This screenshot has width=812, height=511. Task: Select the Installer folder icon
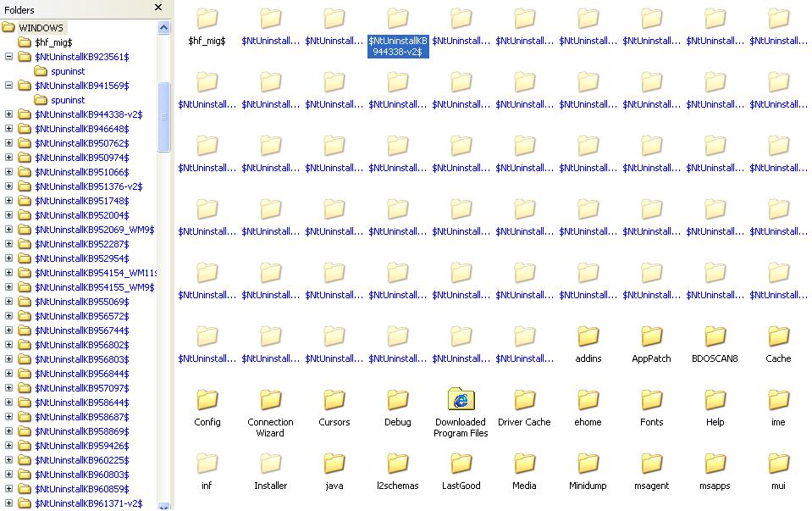point(270,464)
